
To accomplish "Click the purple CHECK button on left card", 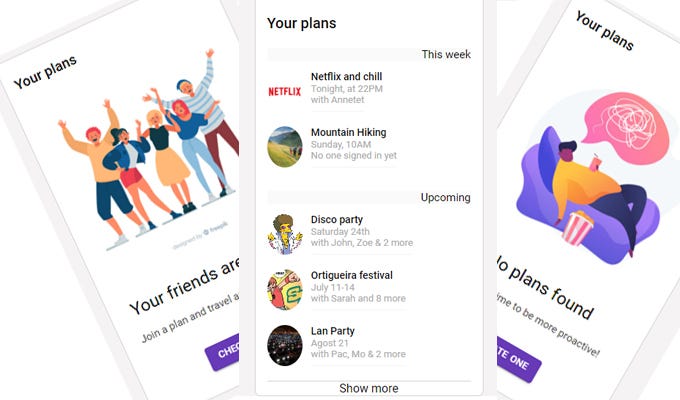I will [223, 351].
